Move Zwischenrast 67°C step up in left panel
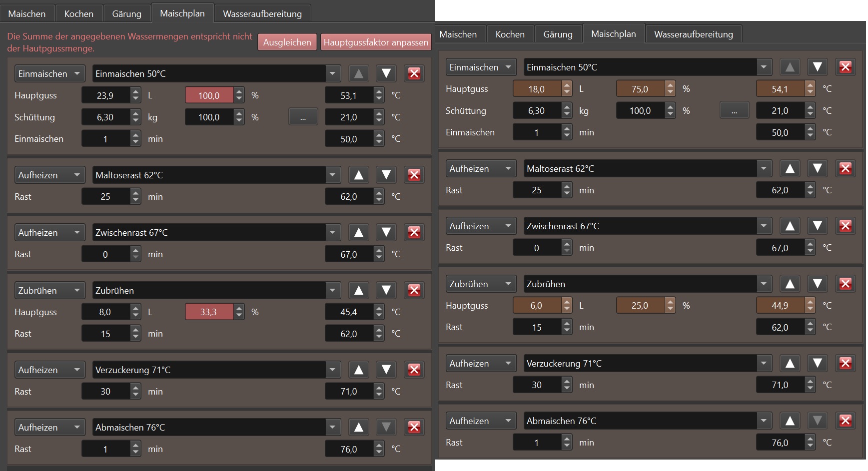The width and height of the screenshot is (868, 471). tap(358, 232)
